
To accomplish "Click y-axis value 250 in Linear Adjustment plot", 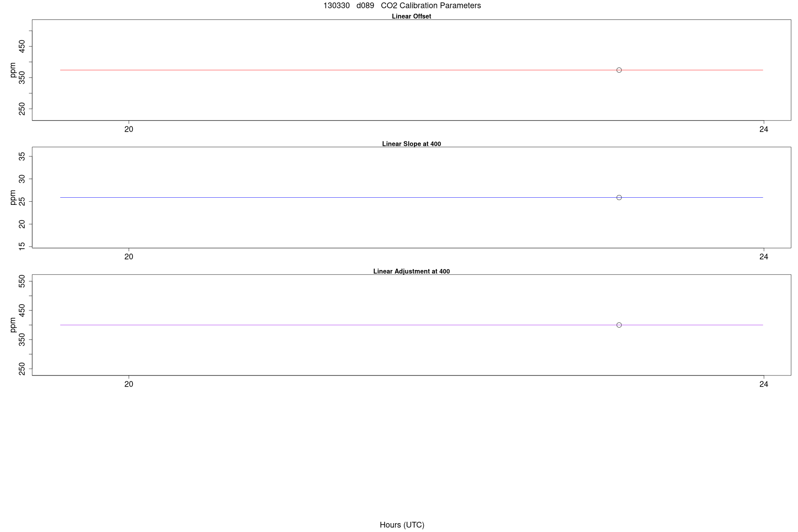I will tap(22, 368).
